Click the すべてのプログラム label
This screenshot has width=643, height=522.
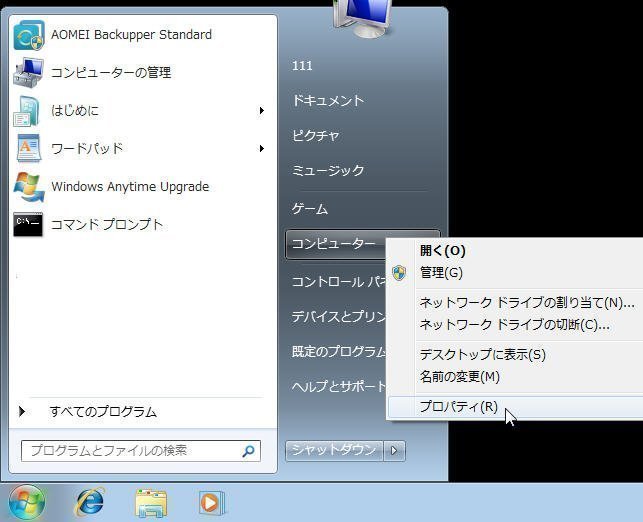click(103, 411)
